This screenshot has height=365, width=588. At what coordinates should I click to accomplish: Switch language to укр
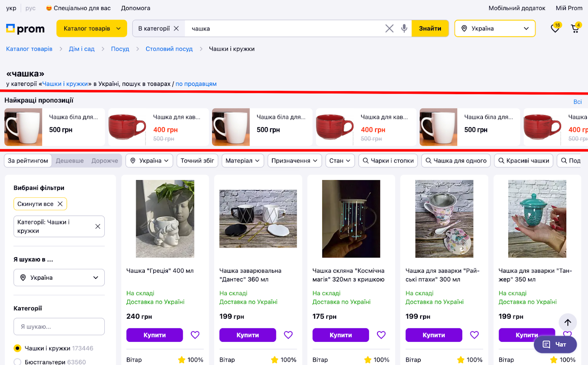pyautogui.click(x=11, y=8)
